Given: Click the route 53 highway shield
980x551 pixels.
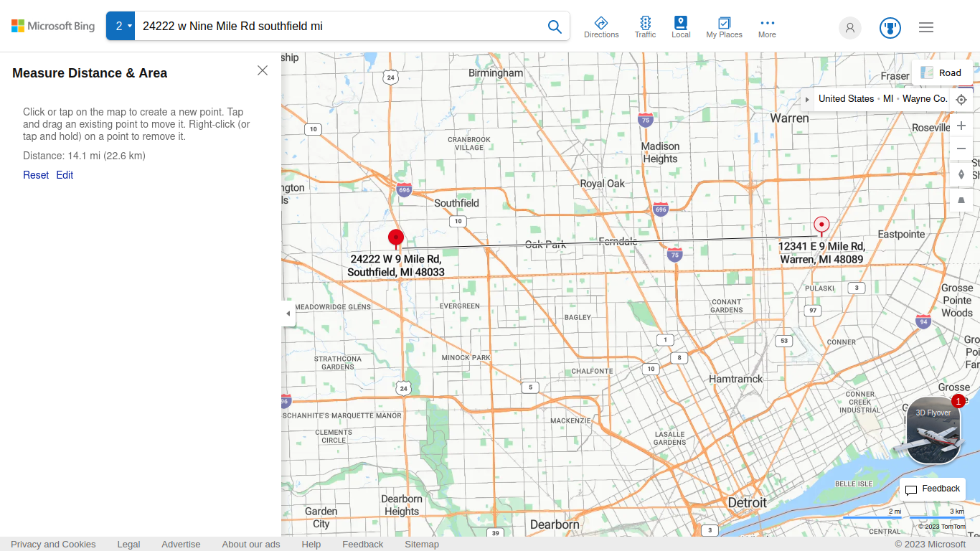Looking at the screenshot, I should [x=784, y=341].
